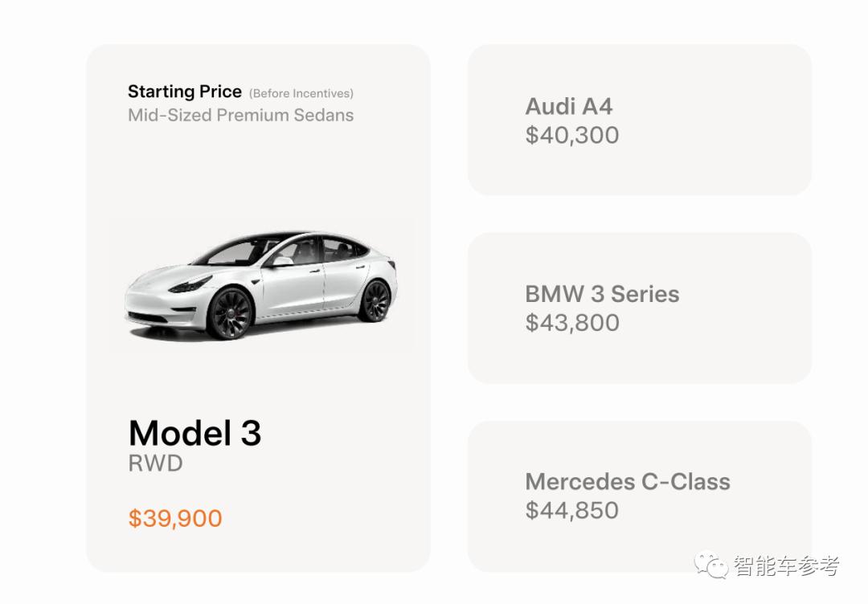Click the white Tesla Model 3 car image

262,285
